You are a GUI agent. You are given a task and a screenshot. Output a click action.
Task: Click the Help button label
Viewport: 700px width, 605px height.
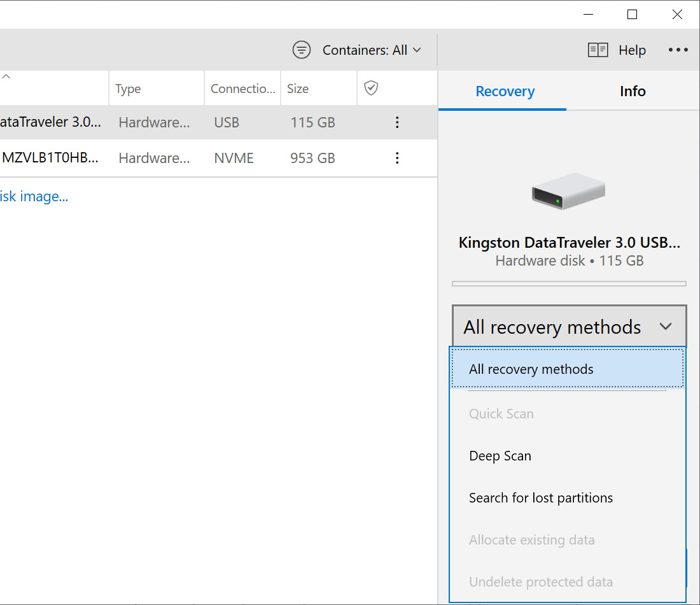coord(632,50)
